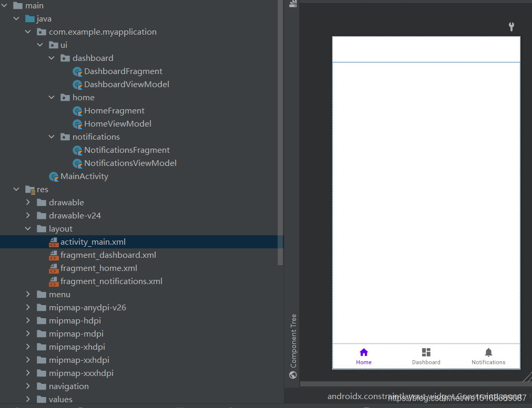Click the notifications package folder icon

(65, 137)
